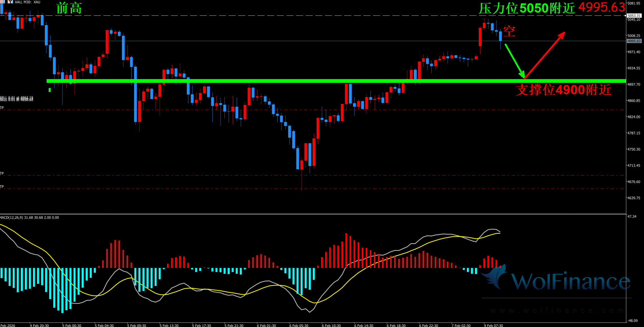
Task: Click the 4995.63 current price tag on axis
Action: click(x=634, y=41)
